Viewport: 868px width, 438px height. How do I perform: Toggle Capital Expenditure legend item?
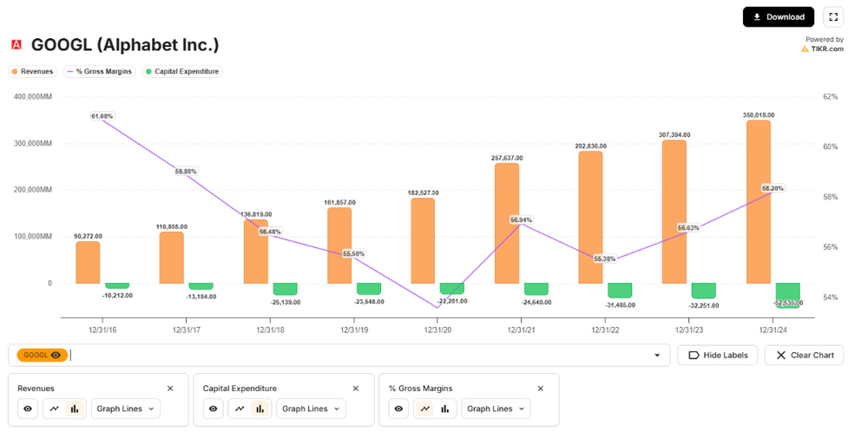182,71
